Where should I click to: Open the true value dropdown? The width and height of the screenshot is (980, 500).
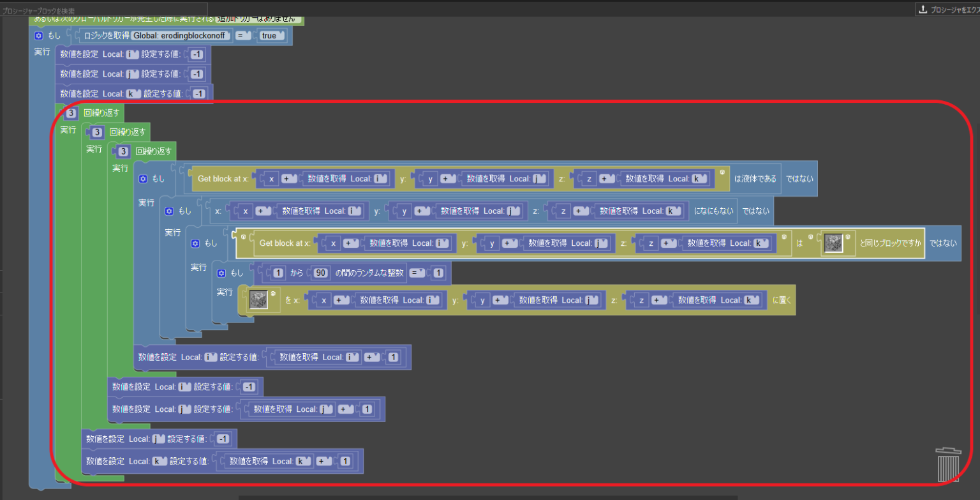coord(272,35)
